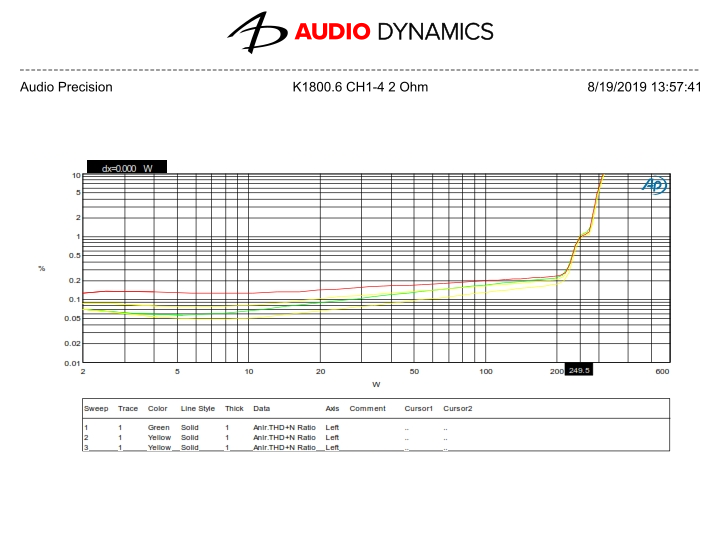720x540 pixels.
Task: Click the Line Style column header
Action: pos(198,408)
